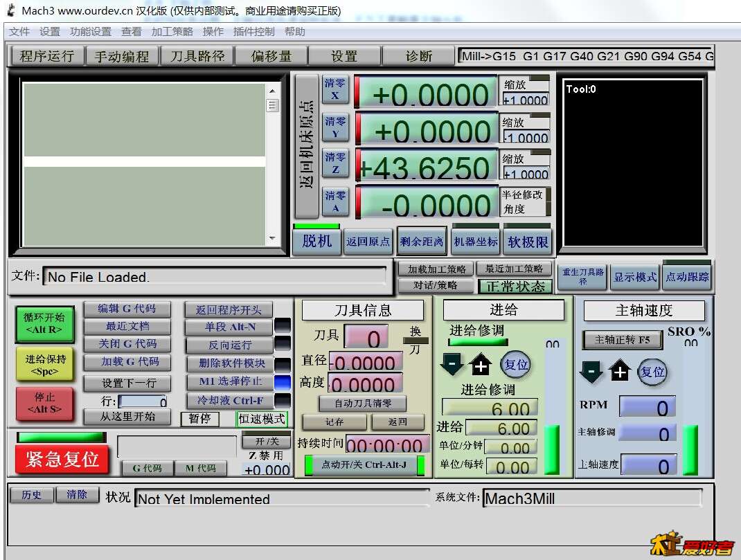Toggle 单段 Alt-N single block mode

[230, 327]
